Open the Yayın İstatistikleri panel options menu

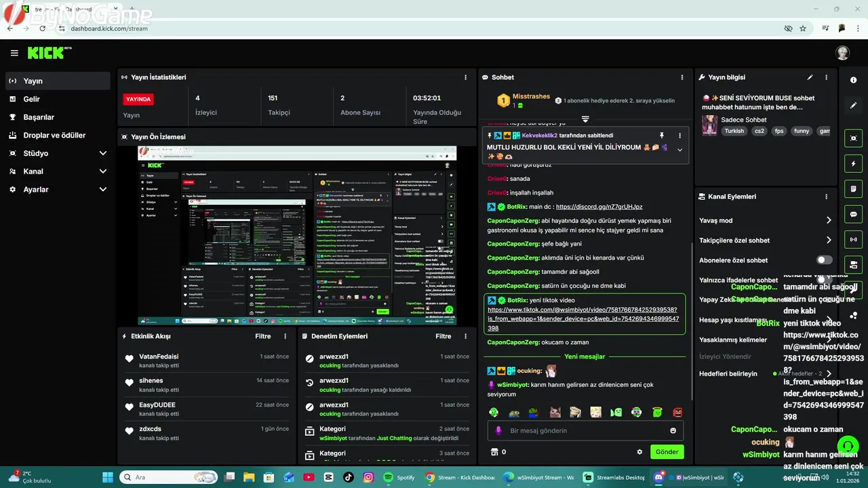[465, 77]
